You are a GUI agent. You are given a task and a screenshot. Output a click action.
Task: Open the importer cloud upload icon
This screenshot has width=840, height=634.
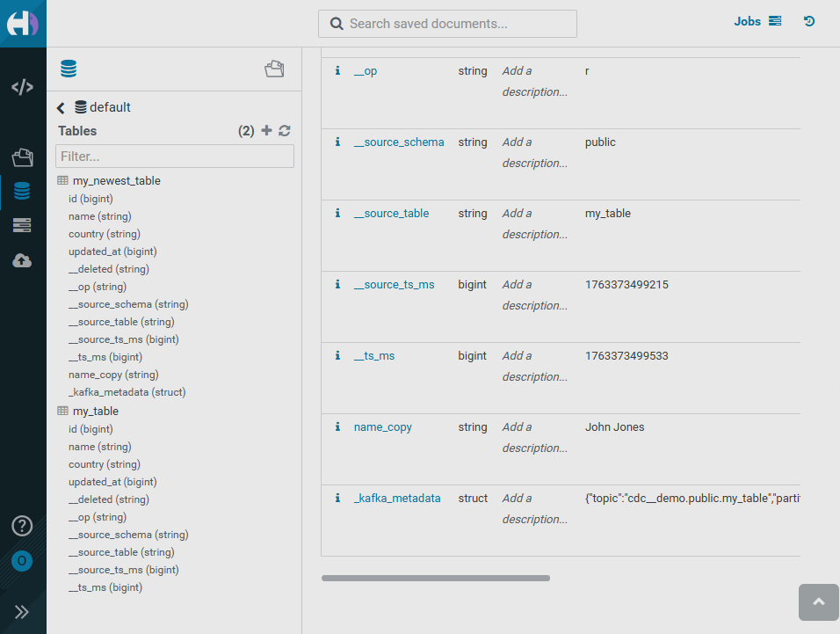23,261
